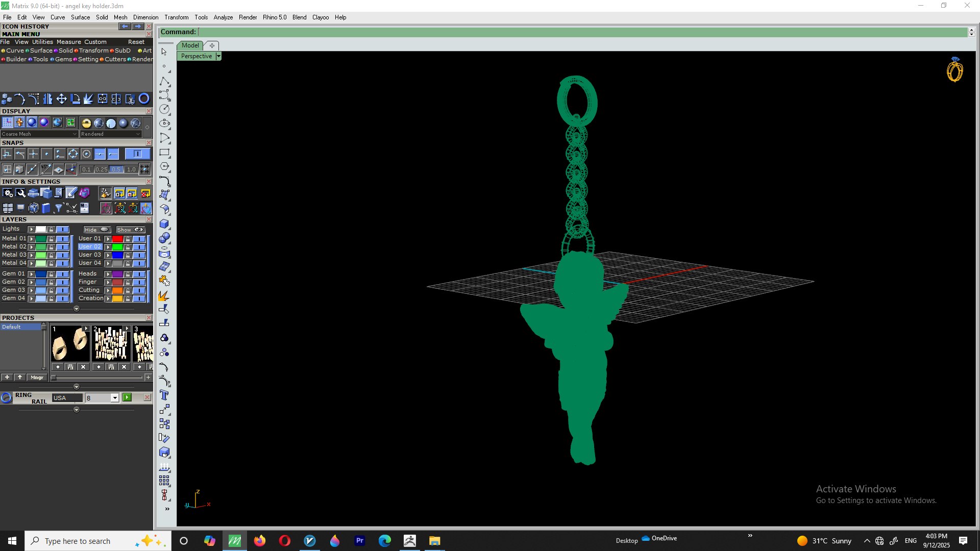
Task: Pick the polygon tool in the vertical toolbar
Action: tap(164, 166)
